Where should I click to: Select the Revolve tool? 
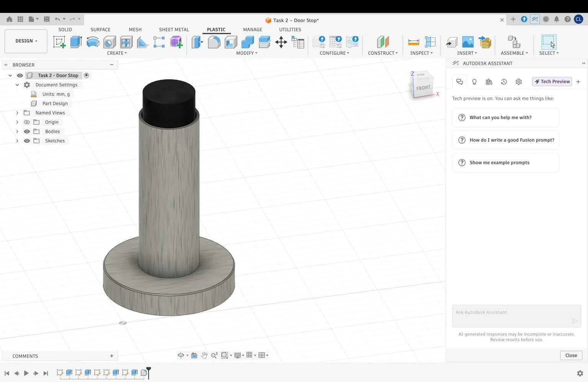pyautogui.click(x=93, y=42)
